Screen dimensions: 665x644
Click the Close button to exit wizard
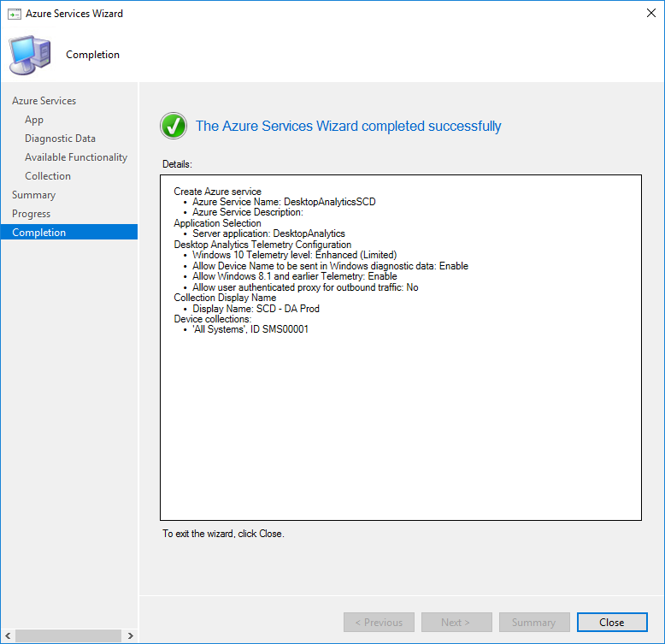612,622
